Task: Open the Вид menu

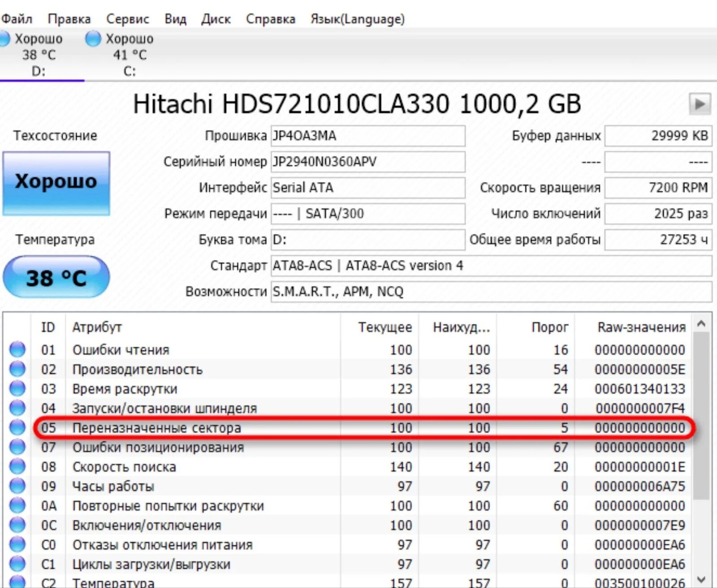Action: coord(175,19)
